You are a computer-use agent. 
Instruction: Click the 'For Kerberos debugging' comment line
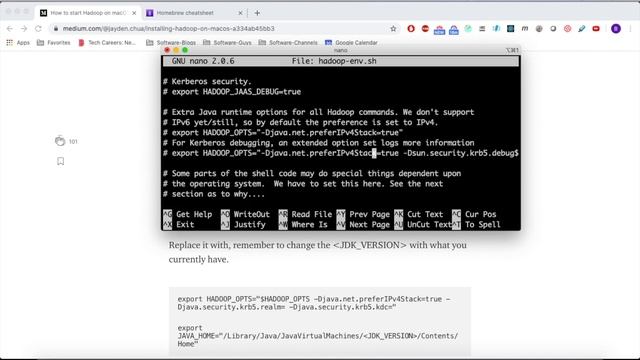pos(318,143)
